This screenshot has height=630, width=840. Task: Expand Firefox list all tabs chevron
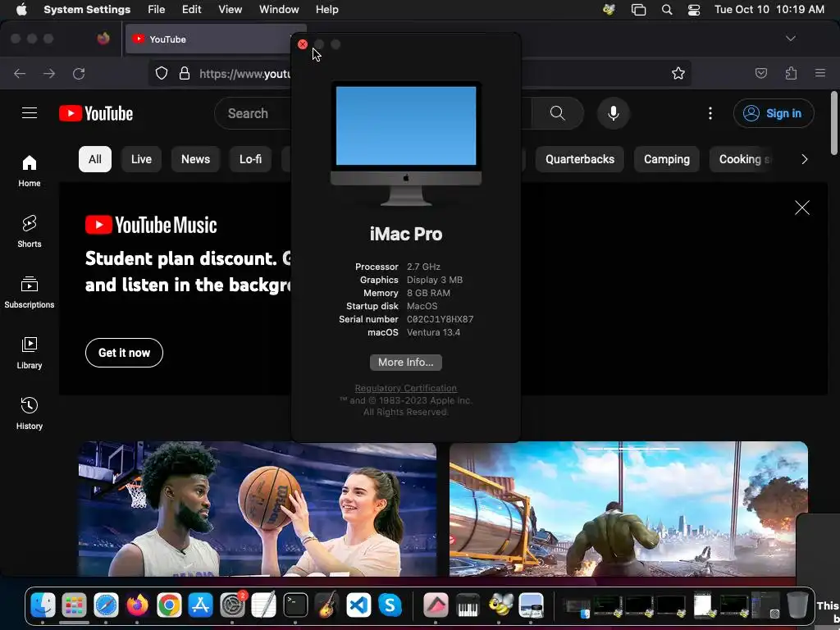[x=790, y=39]
